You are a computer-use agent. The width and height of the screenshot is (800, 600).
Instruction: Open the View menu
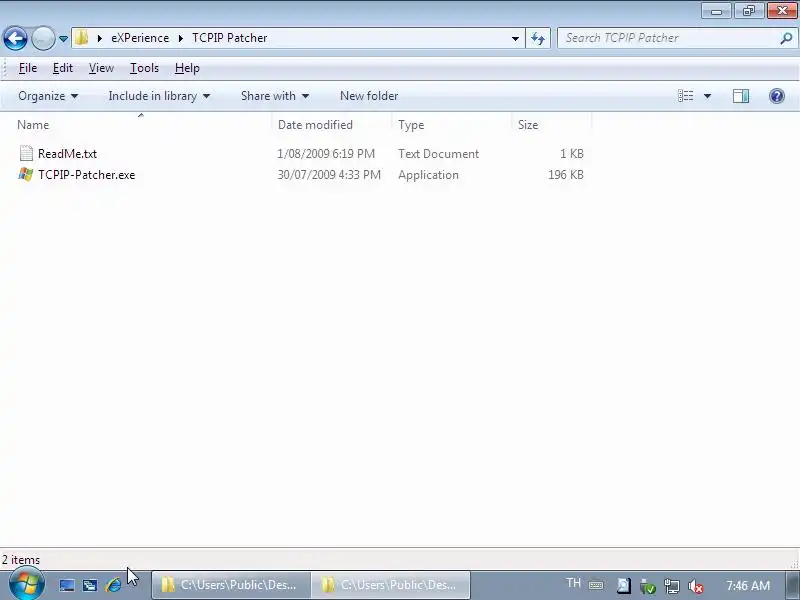click(x=101, y=68)
